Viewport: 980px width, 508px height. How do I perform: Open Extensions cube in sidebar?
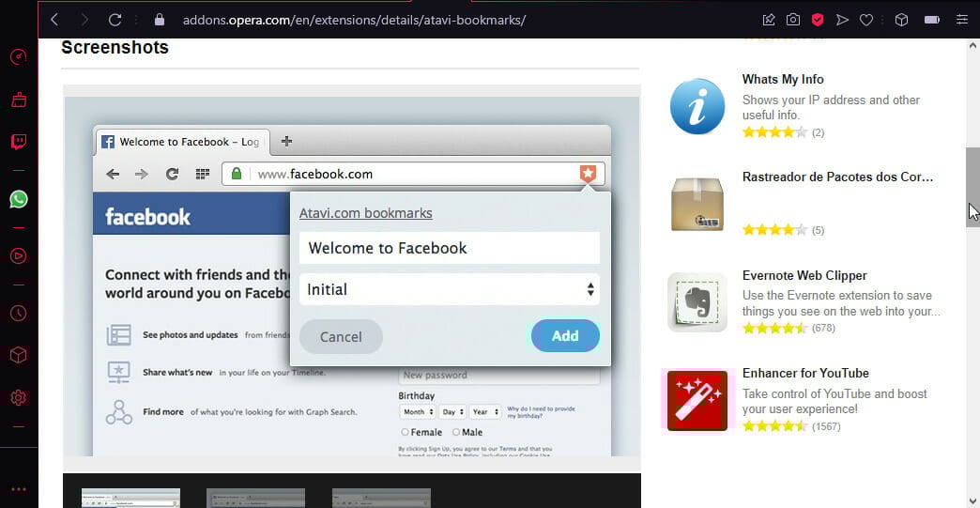pos(19,355)
